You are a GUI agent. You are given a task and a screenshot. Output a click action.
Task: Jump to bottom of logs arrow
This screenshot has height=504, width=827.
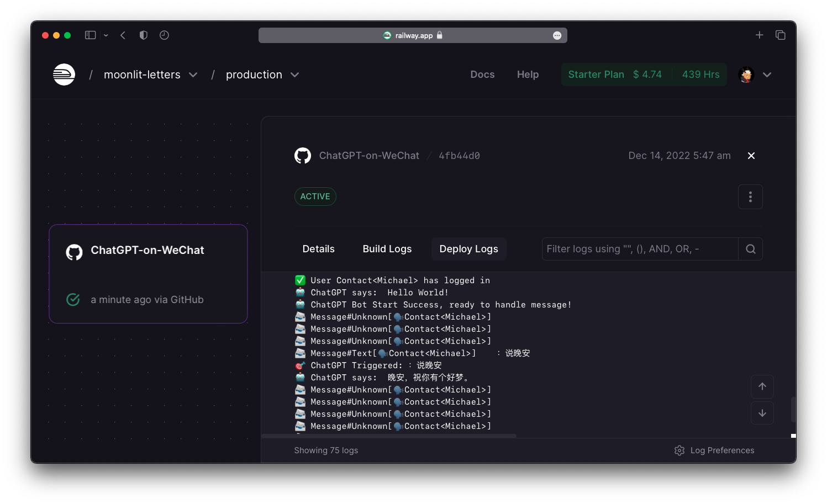[762, 413]
